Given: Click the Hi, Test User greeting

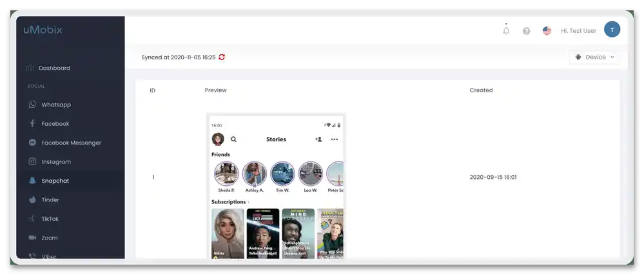Looking at the screenshot, I should coord(578,31).
